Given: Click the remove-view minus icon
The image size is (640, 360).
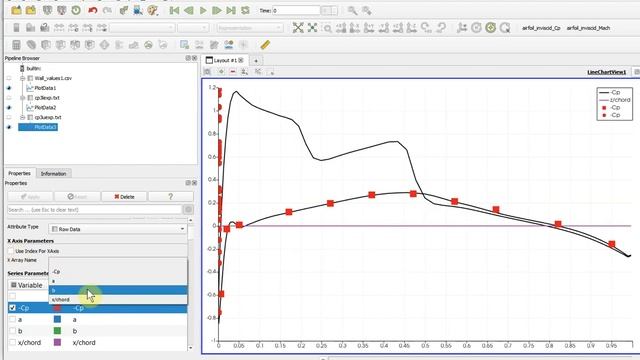Looking at the screenshot, I should pos(233,72).
